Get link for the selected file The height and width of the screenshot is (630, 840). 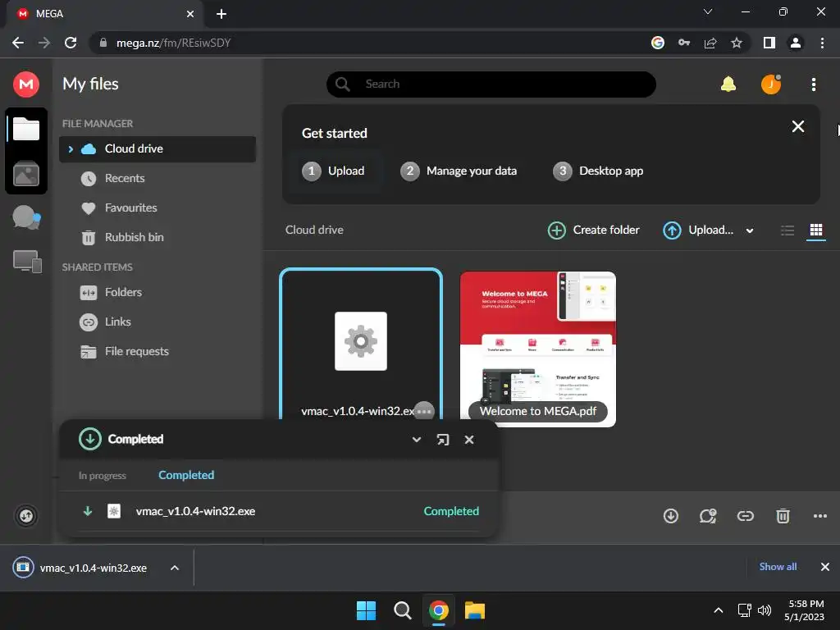coord(745,516)
